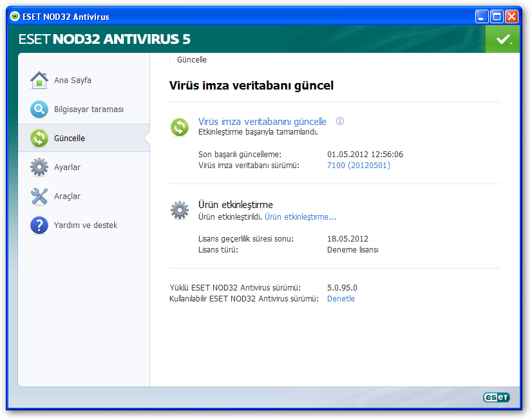Click Etkinleştirme başarıyla tamamlandı status text
Screen dimensions: 532x420
[x=258, y=132]
